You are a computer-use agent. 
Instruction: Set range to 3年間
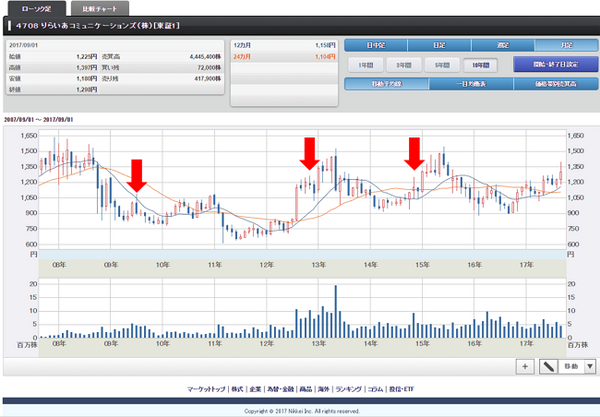click(404, 65)
